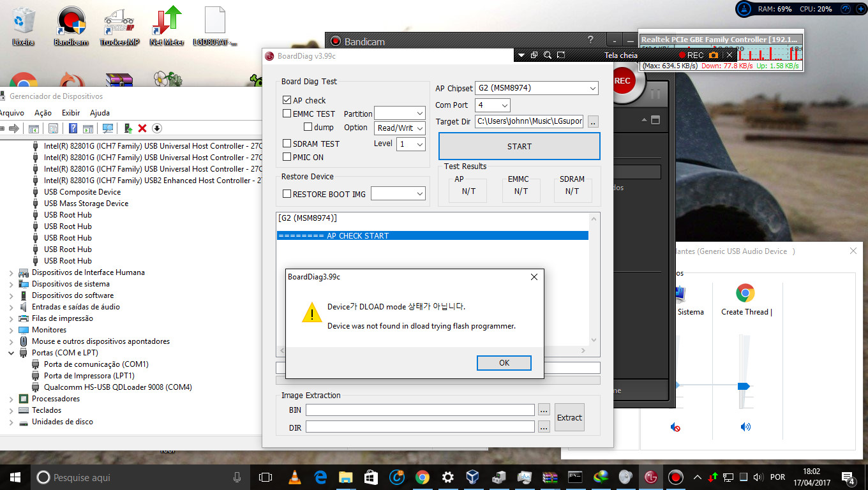Open Lixeira recycle bin desktop icon
868x490 pixels.
click(x=23, y=26)
